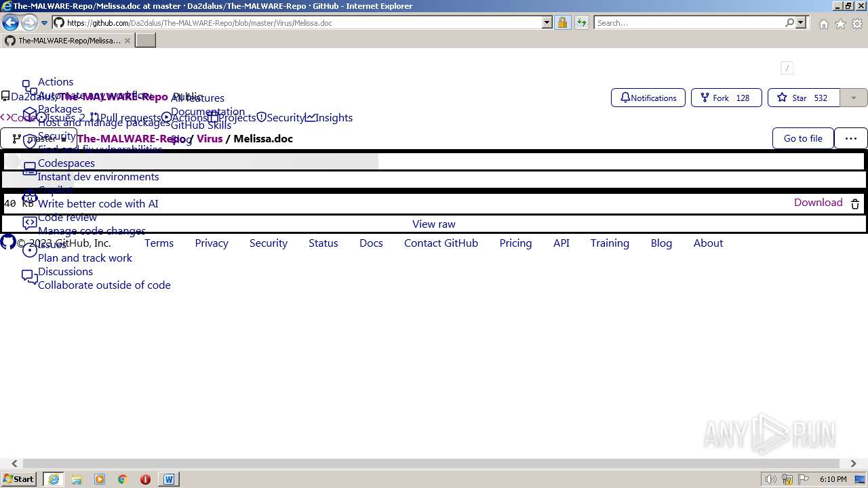Refresh the page with the green arrows
The height and width of the screenshot is (488, 868).
(582, 22)
